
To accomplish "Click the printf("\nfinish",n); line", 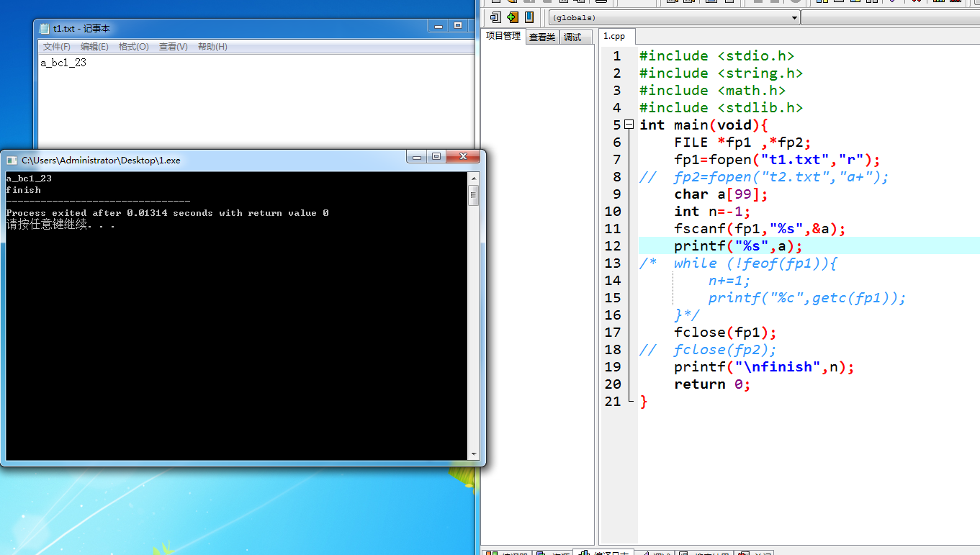I will [764, 366].
